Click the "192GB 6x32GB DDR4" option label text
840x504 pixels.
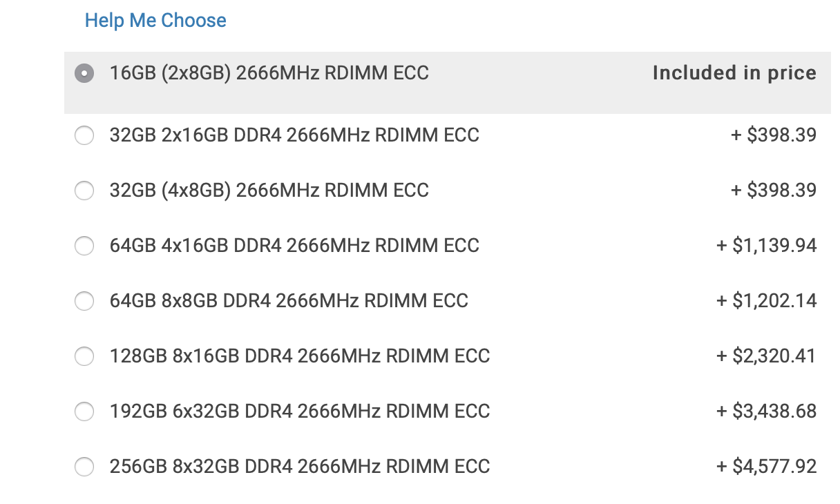coord(300,411)
